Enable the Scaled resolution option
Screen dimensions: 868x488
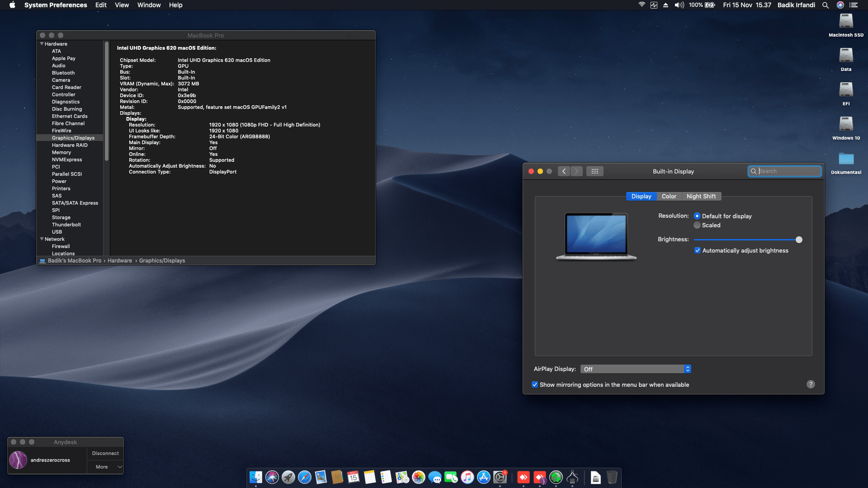pos(697,225)
